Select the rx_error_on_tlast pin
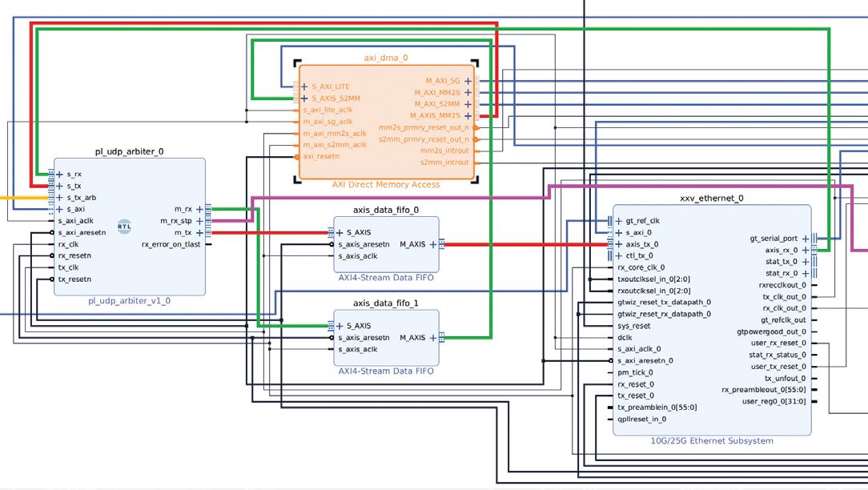Viewport: 868px width, 490px height. tap(171, 244)
